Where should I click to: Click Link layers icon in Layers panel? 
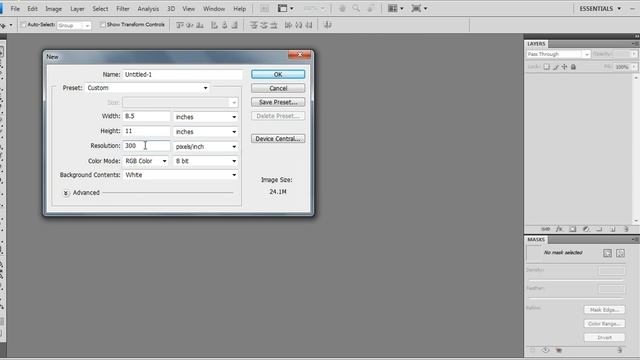546,229
